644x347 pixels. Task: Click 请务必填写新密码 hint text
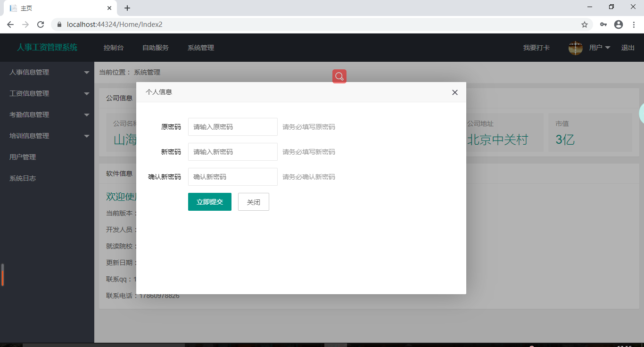pos(309,152)
